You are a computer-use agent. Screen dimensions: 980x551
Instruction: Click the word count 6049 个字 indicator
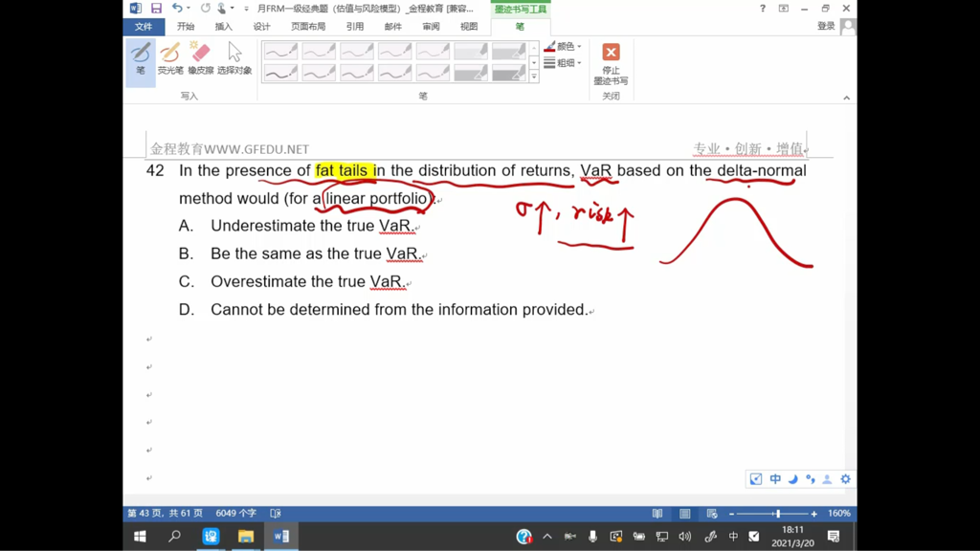[235, 514]
